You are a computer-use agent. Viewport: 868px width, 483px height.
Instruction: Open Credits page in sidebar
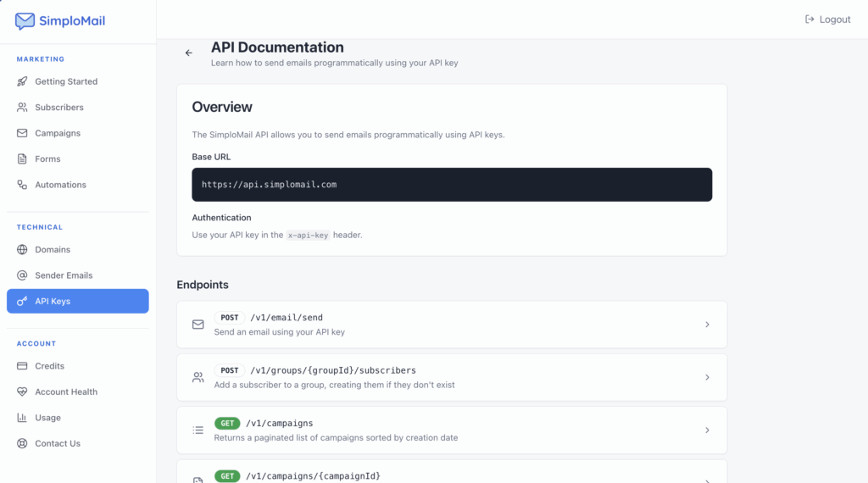(77, 366)
